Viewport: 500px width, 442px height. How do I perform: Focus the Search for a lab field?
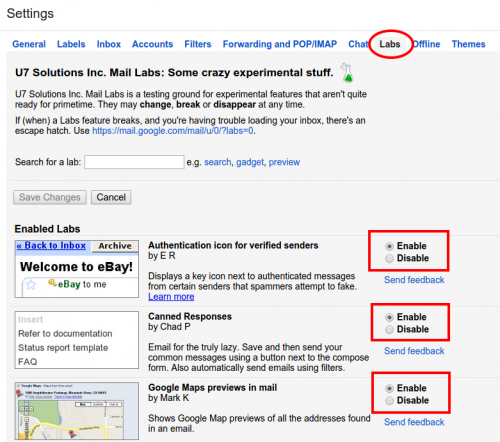(134, 162)
